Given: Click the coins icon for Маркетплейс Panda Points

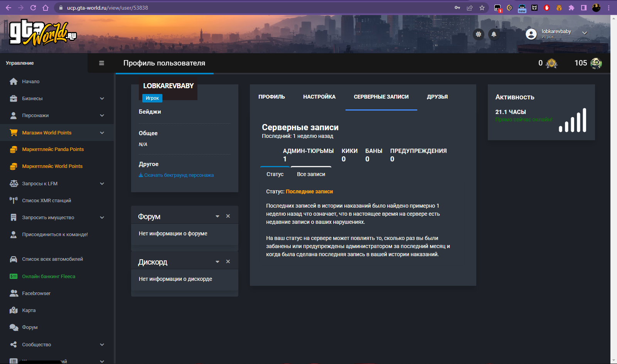Looking at the screenshot, I should point(13,149).
